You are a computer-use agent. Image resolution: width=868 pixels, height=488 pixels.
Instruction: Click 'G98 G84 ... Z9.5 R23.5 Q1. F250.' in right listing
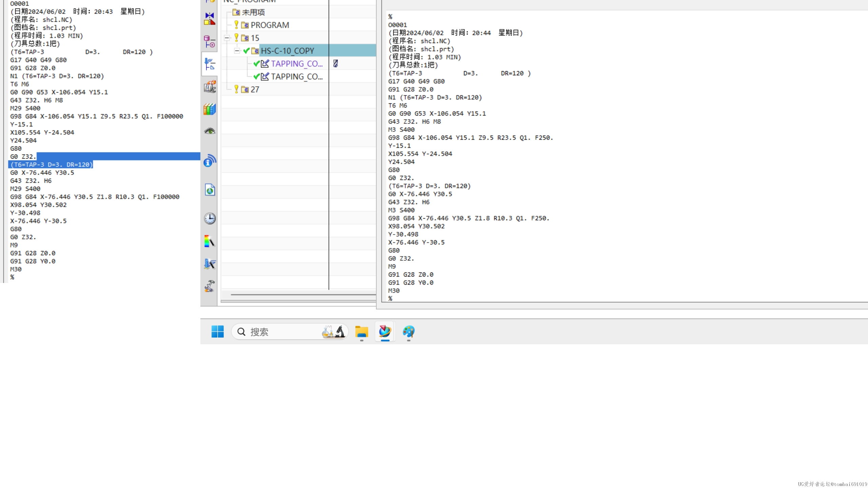[471, 138]
